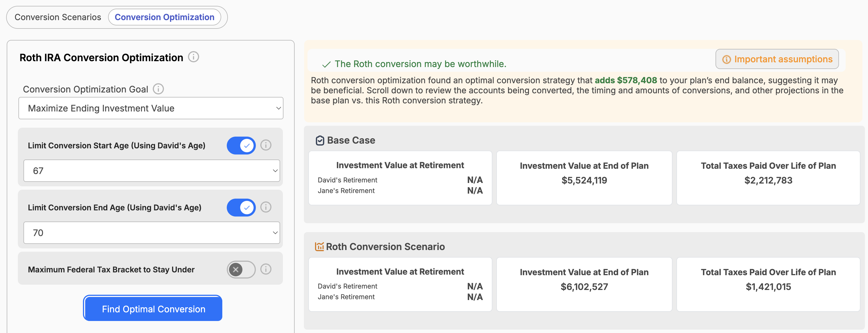The image size is (868, 333).
Task: Click the Base Case heading
Action: coord(351,140)
